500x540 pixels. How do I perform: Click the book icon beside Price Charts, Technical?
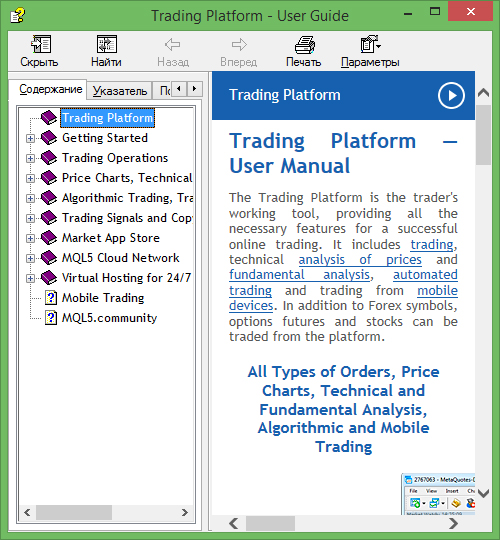click(x=49, y=178)
